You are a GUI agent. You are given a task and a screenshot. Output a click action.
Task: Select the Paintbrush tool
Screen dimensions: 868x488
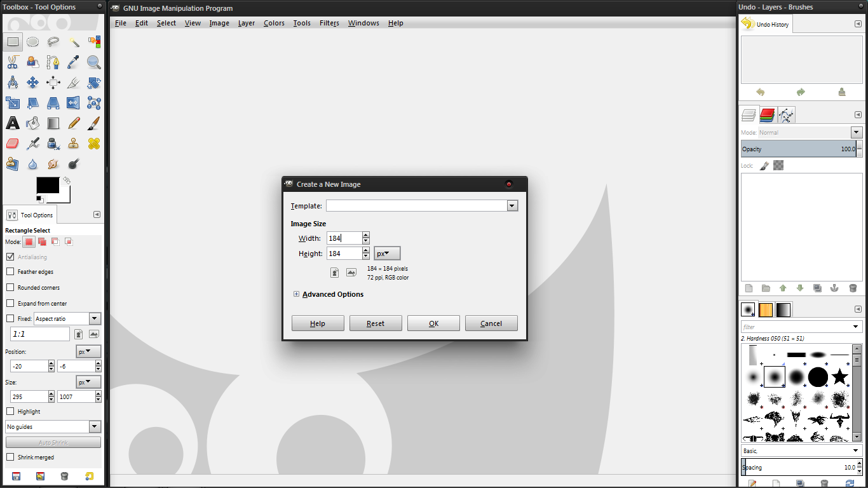94,123
